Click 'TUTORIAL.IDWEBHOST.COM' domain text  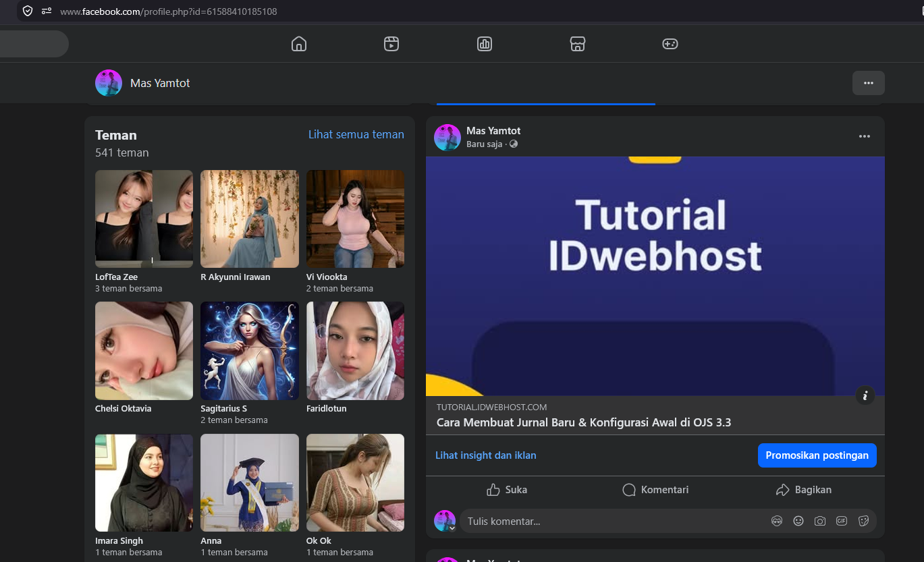click(x=491, y=408)
